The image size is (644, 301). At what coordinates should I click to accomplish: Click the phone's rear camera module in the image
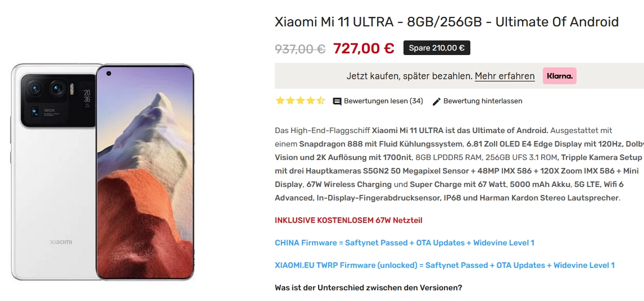58,101
